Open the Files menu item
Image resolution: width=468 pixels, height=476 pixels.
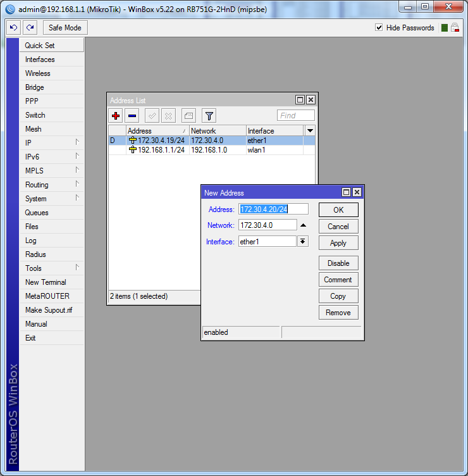click(52, 227)
